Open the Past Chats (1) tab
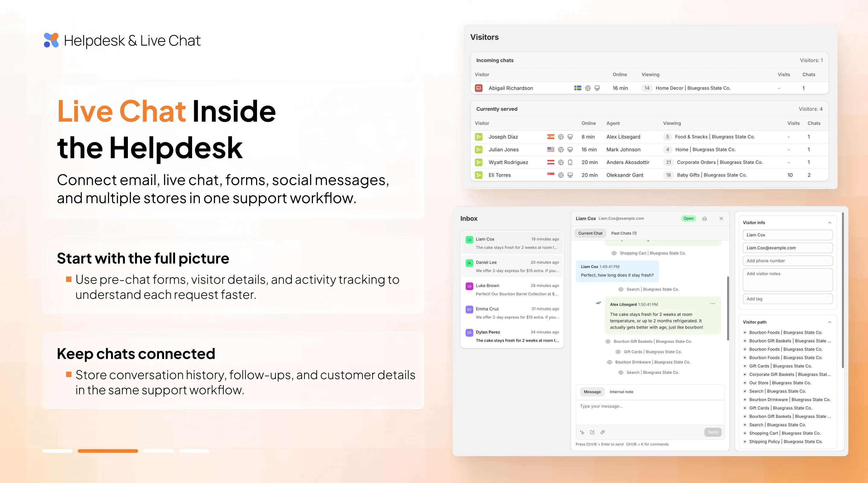The height and width of the screenshot is (483, 868). tap(624, 233)
